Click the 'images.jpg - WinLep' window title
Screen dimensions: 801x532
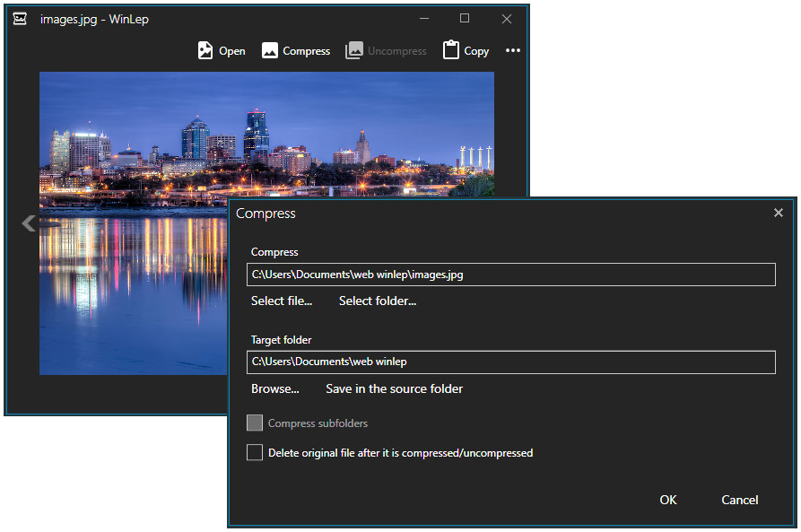tap(94, 20)
